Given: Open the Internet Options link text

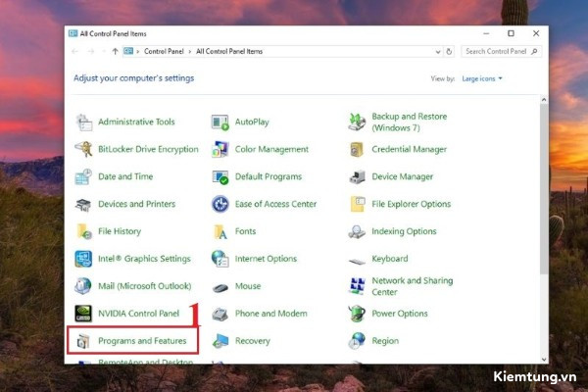Looking at the screenshot, I should pos(266,259).
